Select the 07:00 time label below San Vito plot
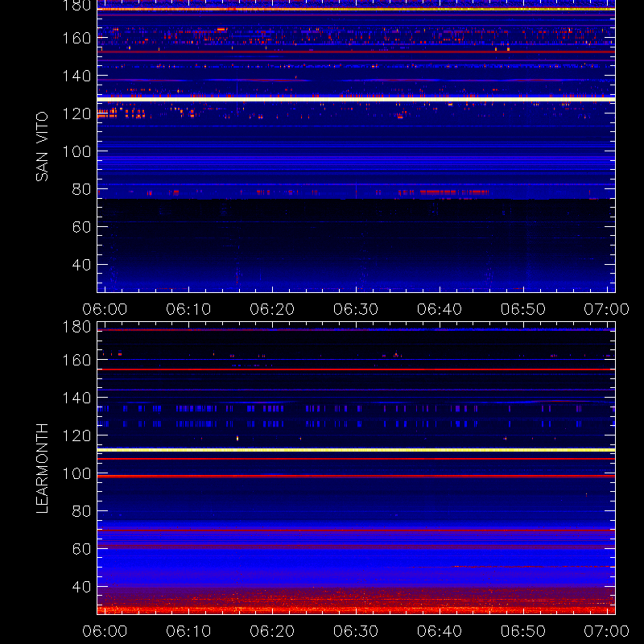Viewport: 644px width, 644px height. click(607, 309)
